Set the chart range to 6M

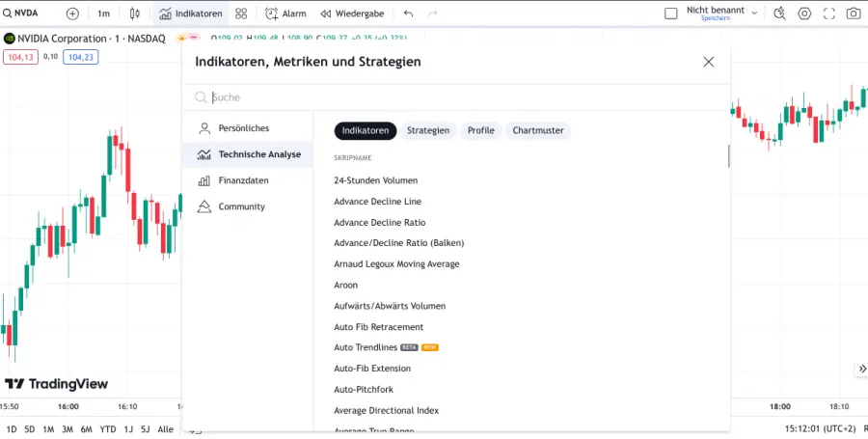pyautogui.click(x=87, y=429)
